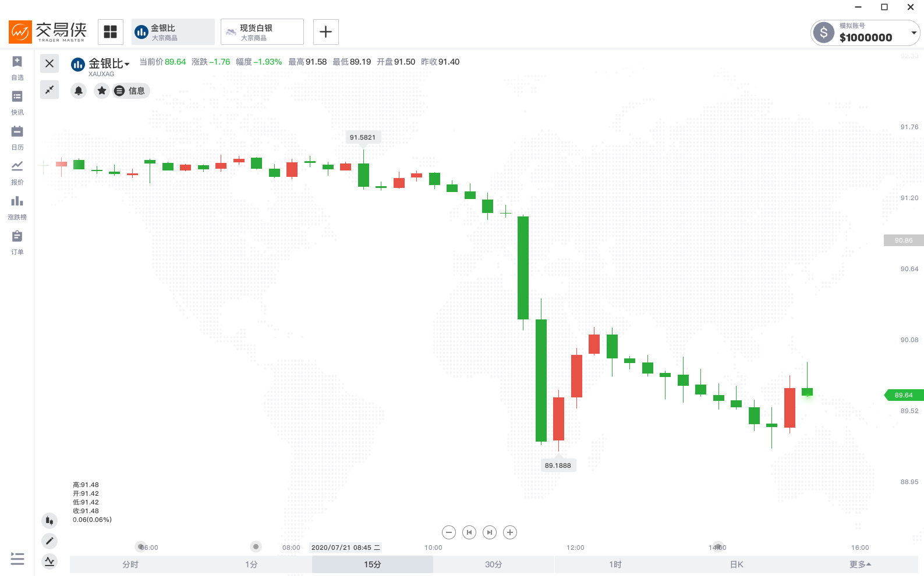Toggle the favorite star for 金银比
Viewport: 924px width, 576px height.
click(x=102, y=91)
